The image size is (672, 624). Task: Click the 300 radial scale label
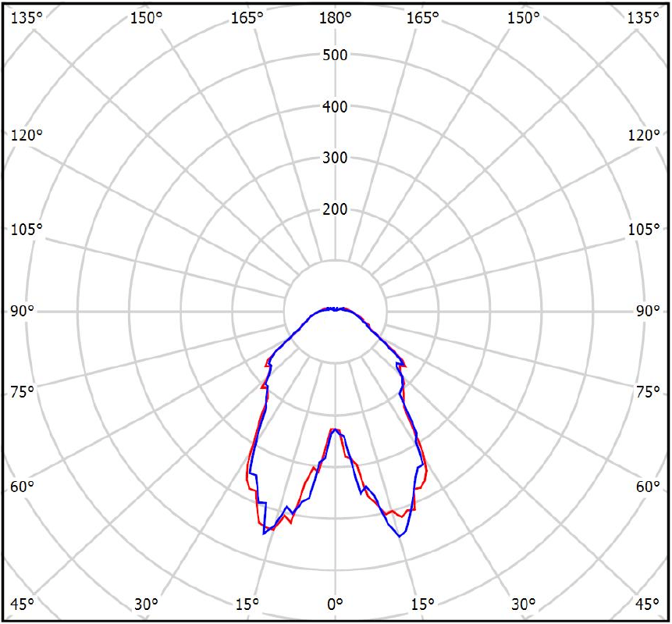[x=335, y=159]
